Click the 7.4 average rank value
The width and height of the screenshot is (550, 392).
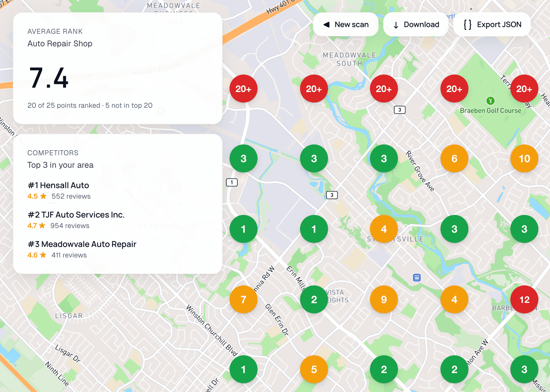pos(49,77)
